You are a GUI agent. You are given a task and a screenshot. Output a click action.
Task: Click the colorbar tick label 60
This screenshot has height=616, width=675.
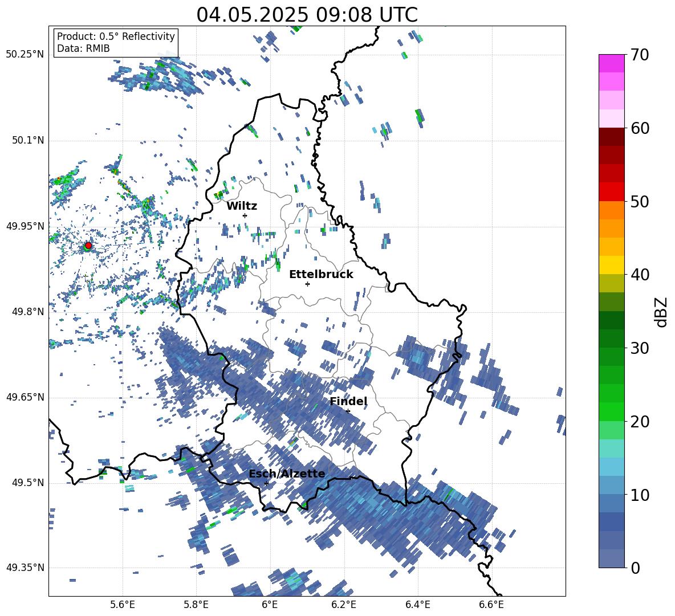coord(640,128)
